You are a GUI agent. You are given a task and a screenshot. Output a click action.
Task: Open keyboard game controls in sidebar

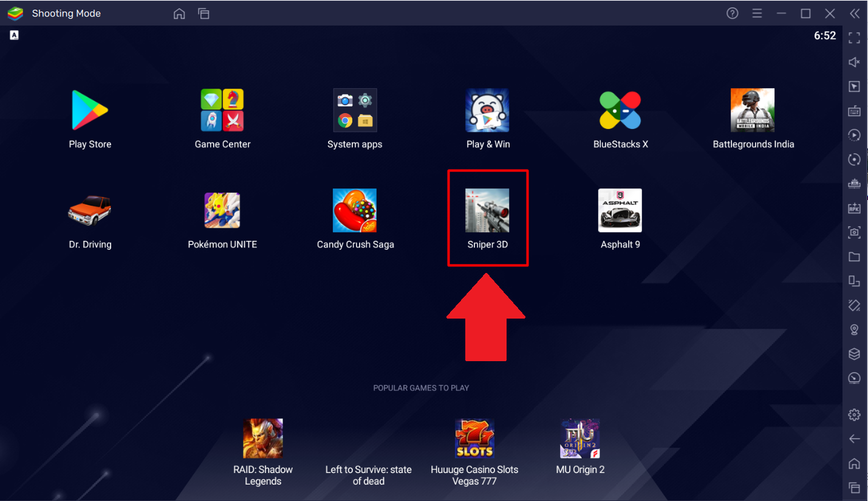pos(854,111)
